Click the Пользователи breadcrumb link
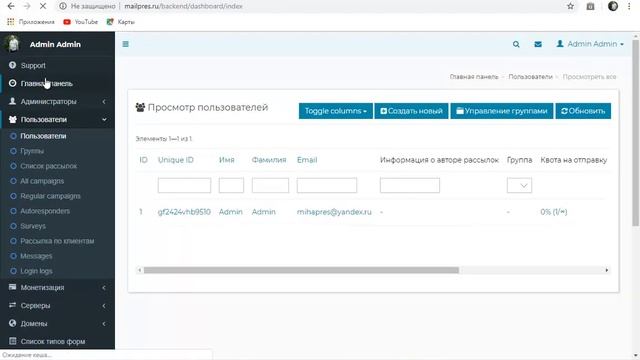Screen dimensions: 640x360 pos(530,77)
